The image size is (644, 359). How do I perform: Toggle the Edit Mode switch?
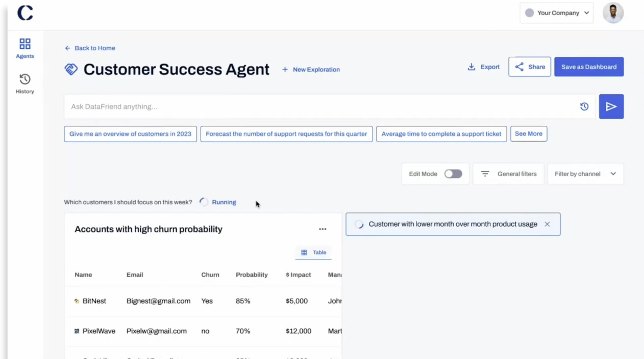coord(453,174)
